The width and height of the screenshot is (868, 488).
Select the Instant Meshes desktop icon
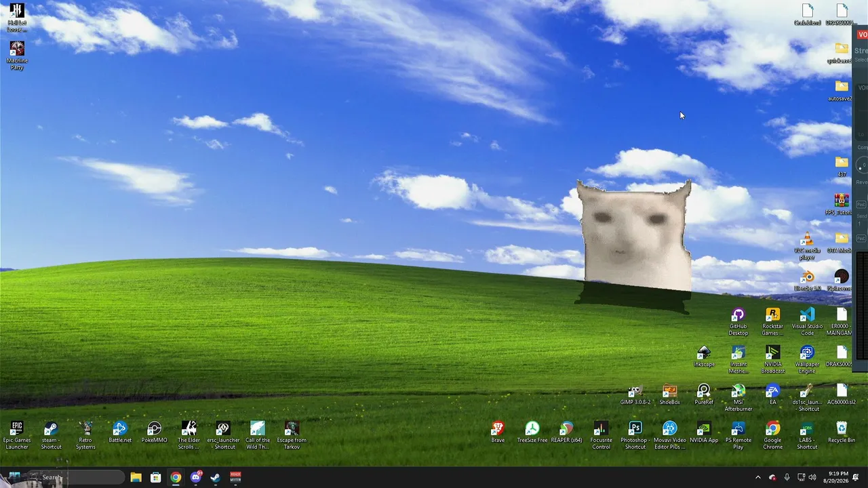click(738, 359)
